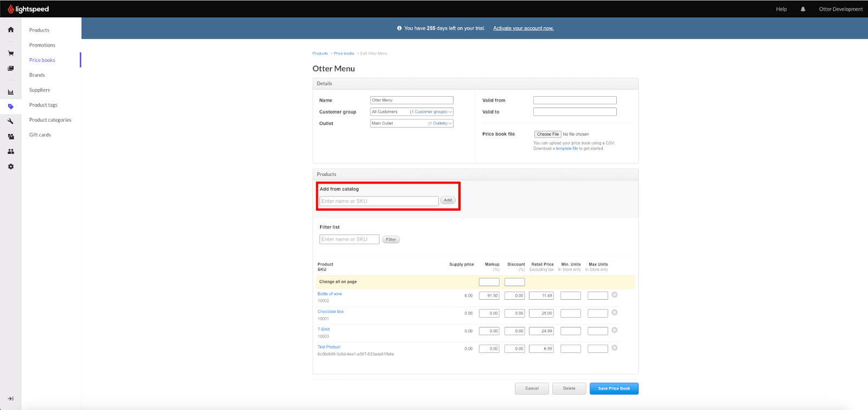The height and width of the screenshot is (410, 868).
Task: Focus the Valid to date field
Action: pos(575,112)
